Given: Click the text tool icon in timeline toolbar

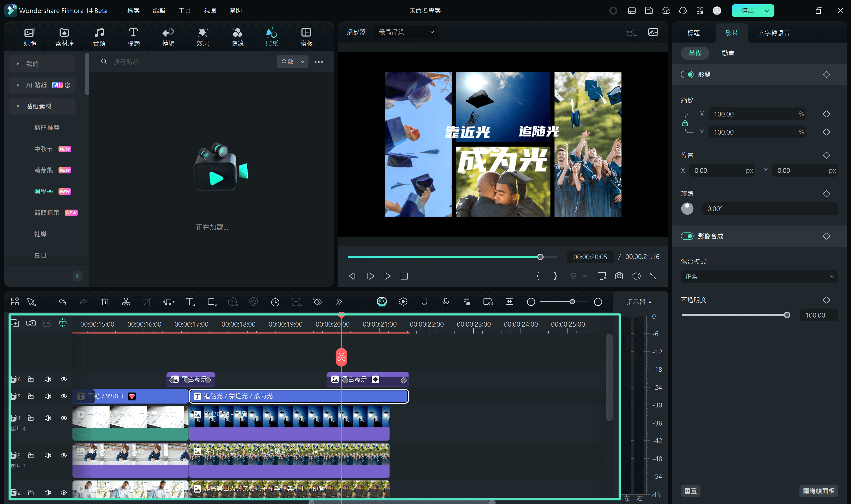Looking at the screenshot, I should [190, 302].
